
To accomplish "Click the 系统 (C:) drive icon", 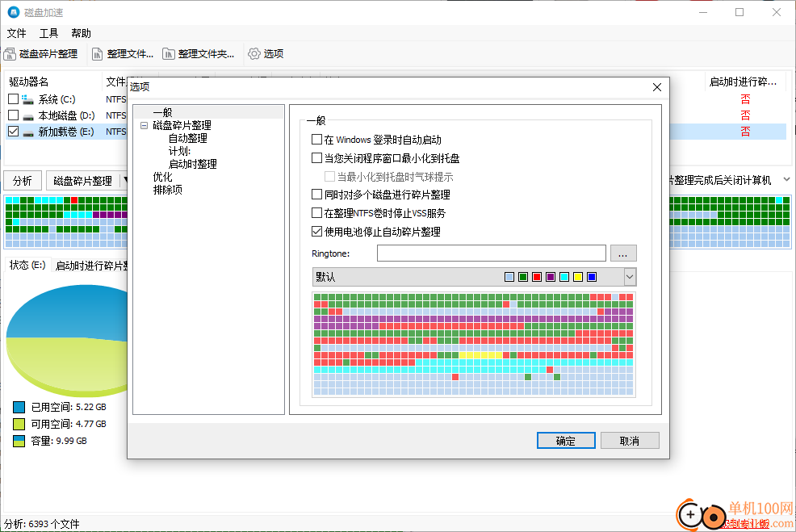I will [28, 99].
